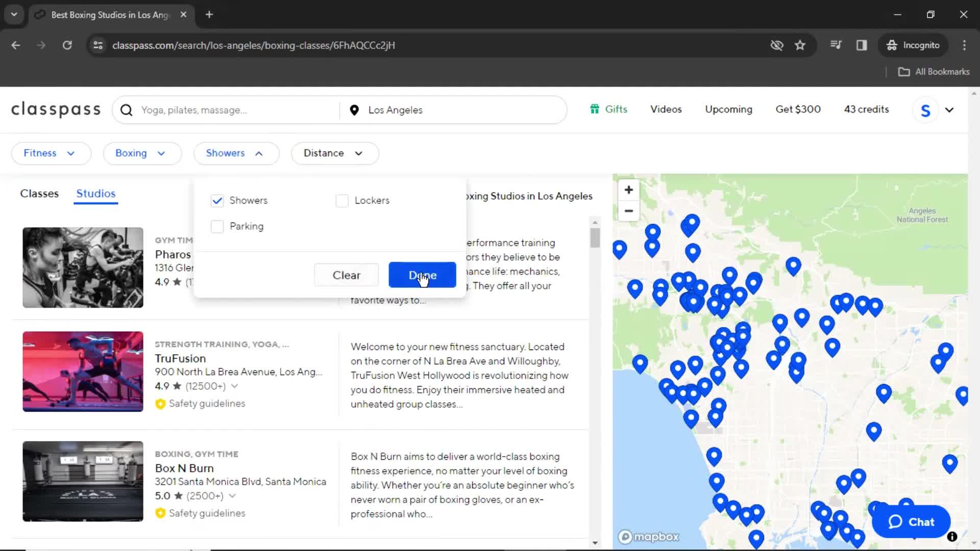This screenshot has height=551, width=980.
Task: Open the Boxing filter dropdown
Action: (142, 153)
